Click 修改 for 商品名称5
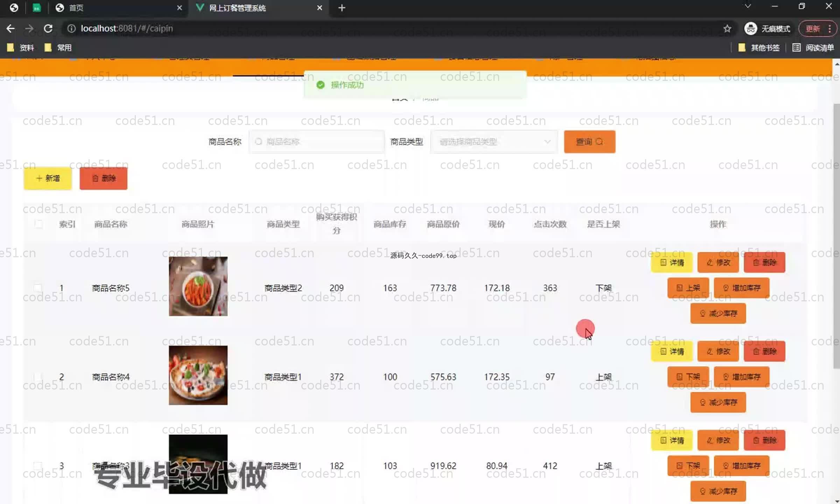 [x=718, y=262]
